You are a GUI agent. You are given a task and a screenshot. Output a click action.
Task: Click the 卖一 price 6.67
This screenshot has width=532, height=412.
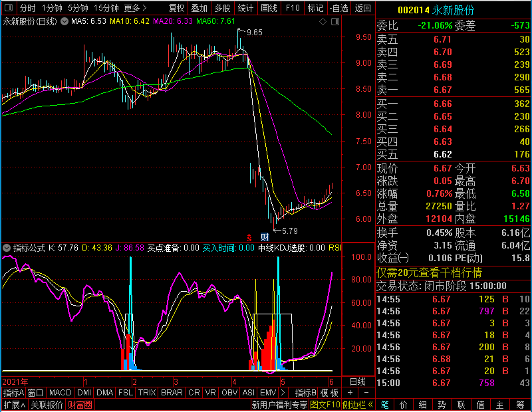(x=442, y=90)
